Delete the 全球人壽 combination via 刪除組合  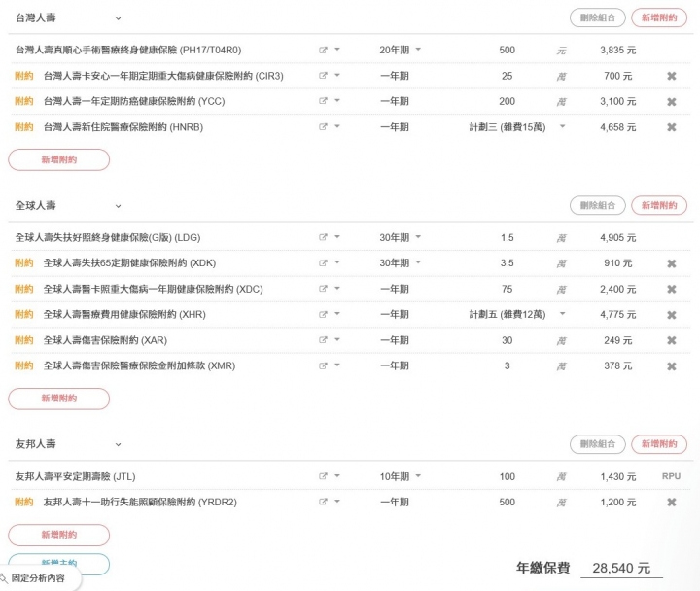click(x=597, y=205)
